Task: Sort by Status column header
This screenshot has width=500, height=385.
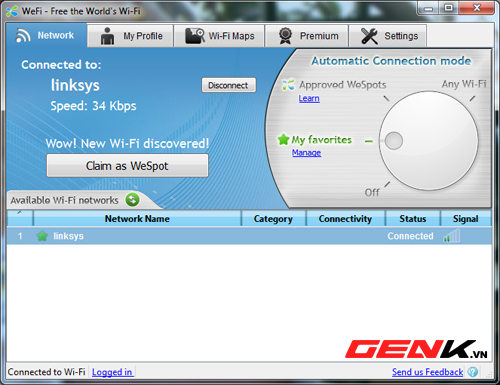Action: coord(413,219)
